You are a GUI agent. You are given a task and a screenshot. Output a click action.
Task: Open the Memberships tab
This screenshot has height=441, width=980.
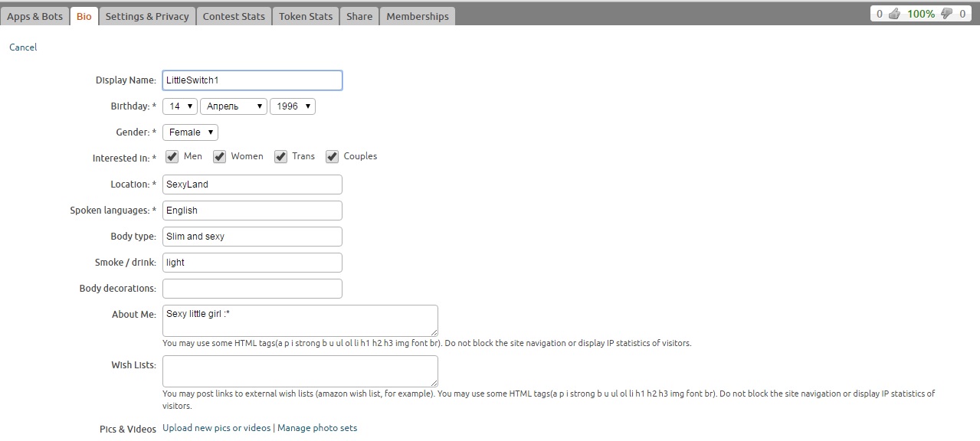[418, 16]
